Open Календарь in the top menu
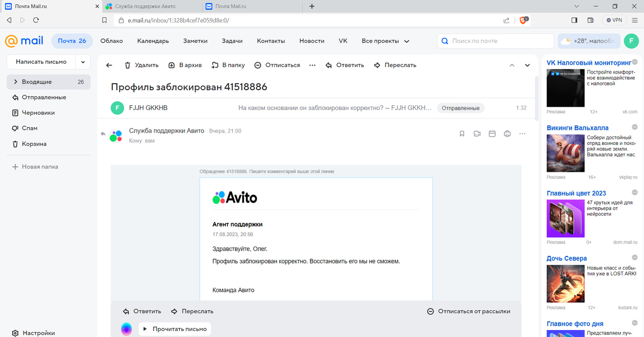Viewport: 644px width, 337px height. (x=153, y=41)
